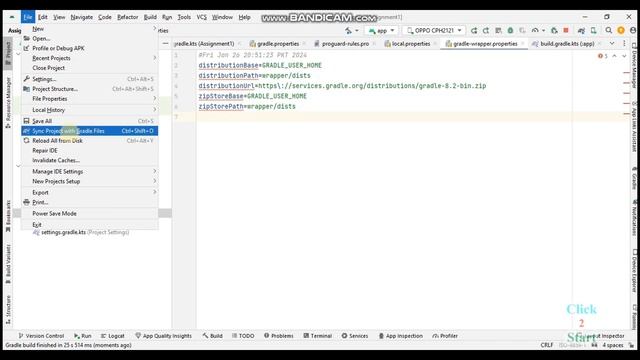Click the make project hammer icon
Viewport: 640px width, 360px height.
coord(349,31)
